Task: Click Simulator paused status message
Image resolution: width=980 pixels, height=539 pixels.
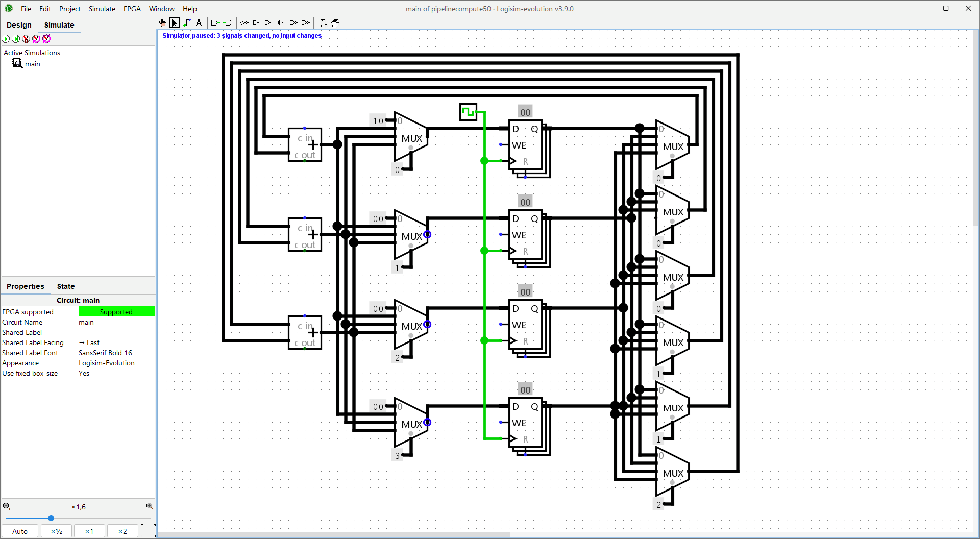Action: 242,36
